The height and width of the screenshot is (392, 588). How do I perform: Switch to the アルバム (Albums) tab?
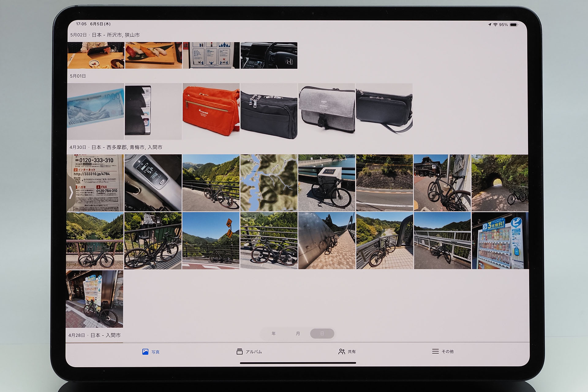pos(249,352)
